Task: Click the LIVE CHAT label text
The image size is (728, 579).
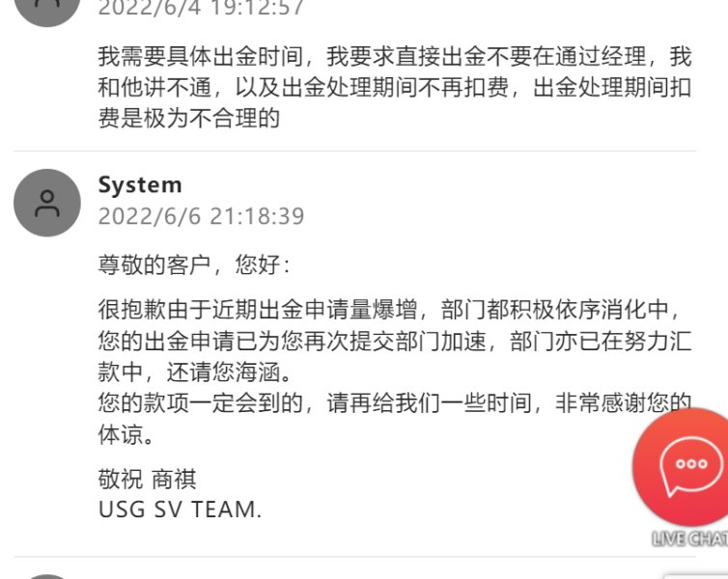Action: (690, 538)
